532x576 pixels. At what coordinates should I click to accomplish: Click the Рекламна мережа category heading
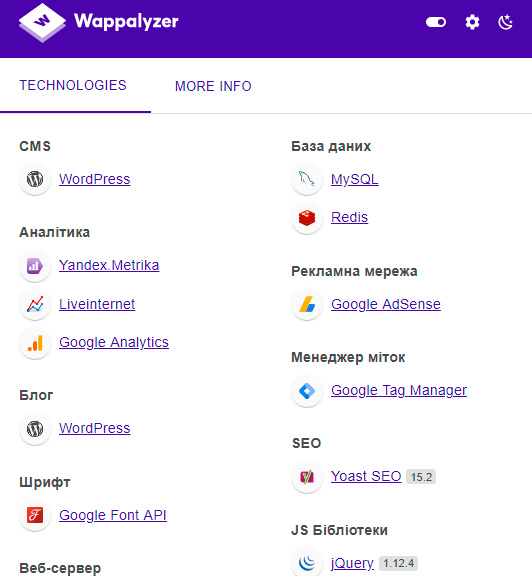point(354,271)
